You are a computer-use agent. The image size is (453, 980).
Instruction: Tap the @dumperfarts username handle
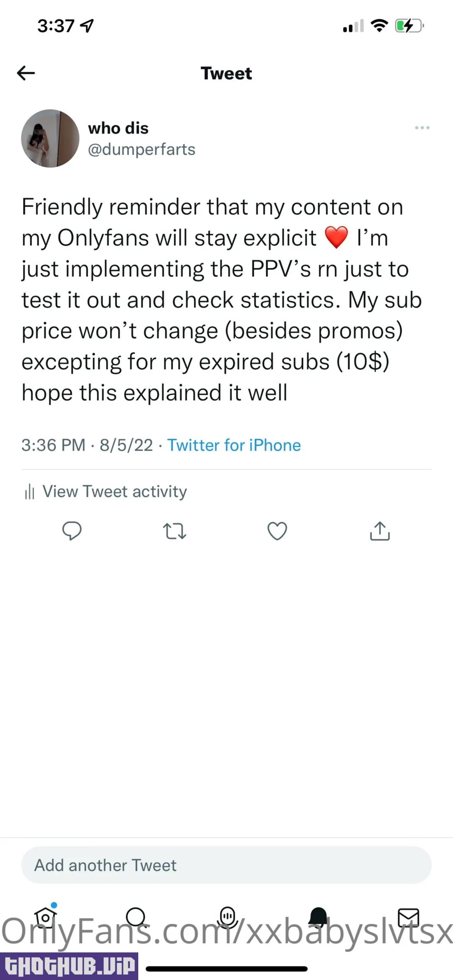(x=142, y=149)
